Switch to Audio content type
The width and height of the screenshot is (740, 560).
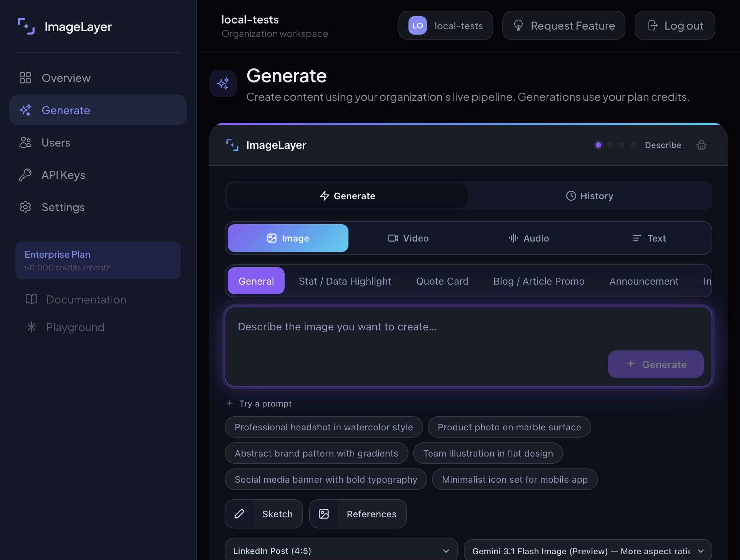click(529, 238)
